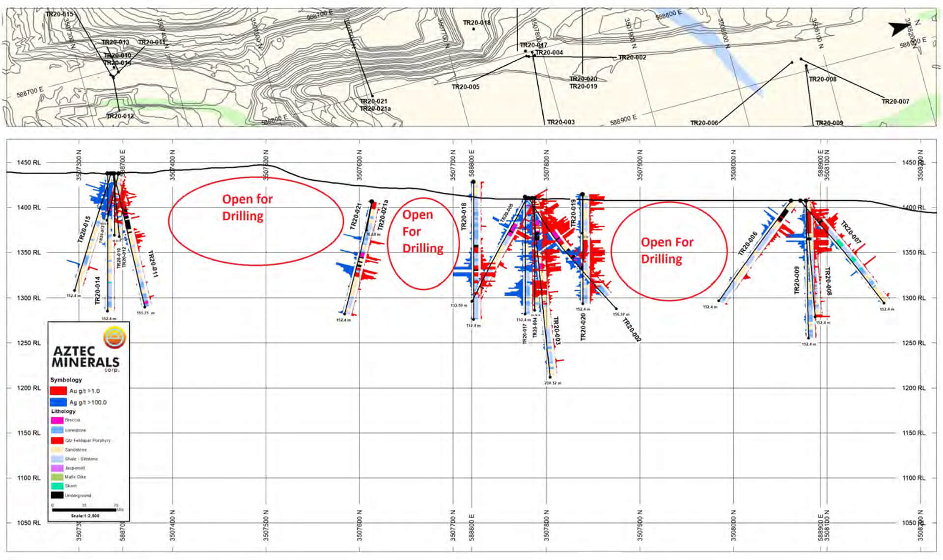The width and height of the screenshot is (943, 560).
Task: Click the Shale-Siltstone color swatch
Action: coord(57,458)
